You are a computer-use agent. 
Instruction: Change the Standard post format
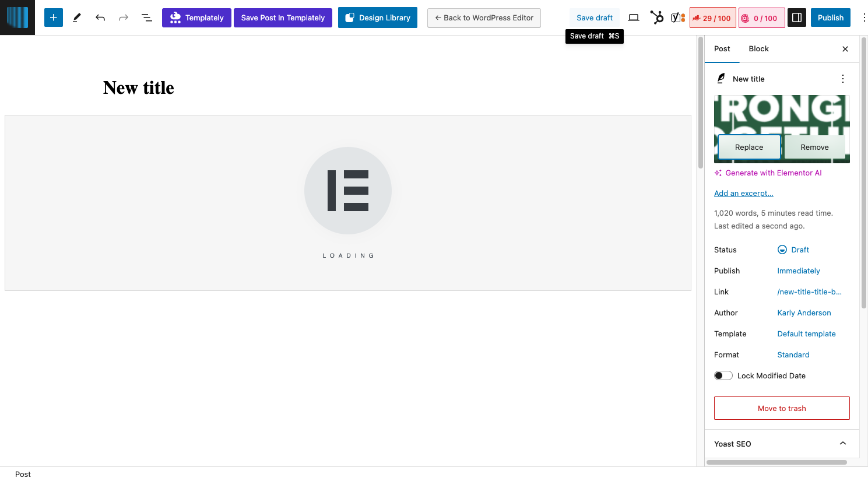click(793, 354)
